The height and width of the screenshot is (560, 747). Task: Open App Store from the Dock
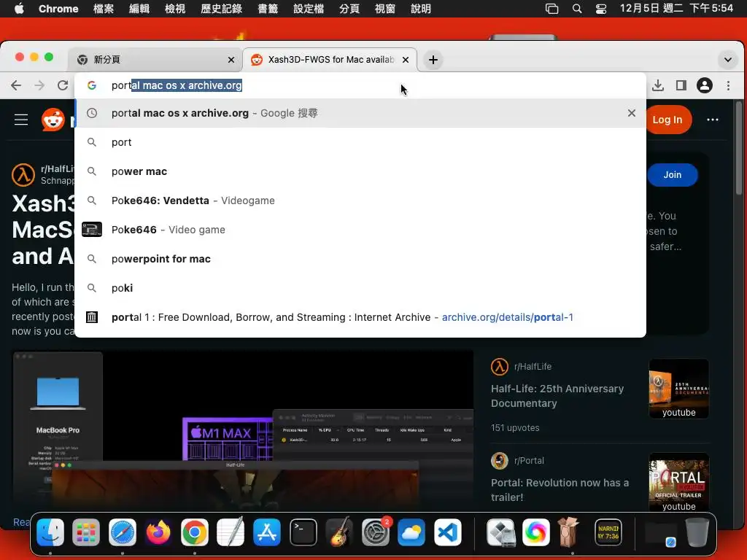pos(267,532)
